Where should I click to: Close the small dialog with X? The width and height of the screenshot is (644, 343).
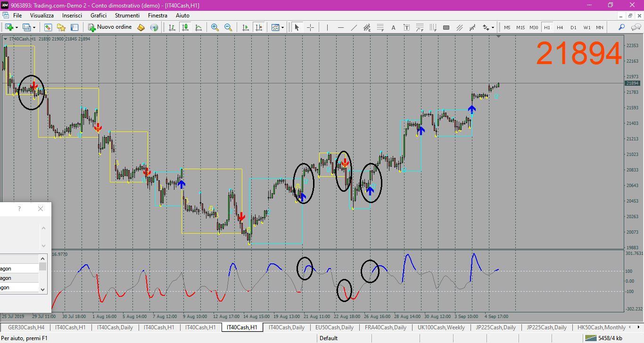(x=41, y=209)
